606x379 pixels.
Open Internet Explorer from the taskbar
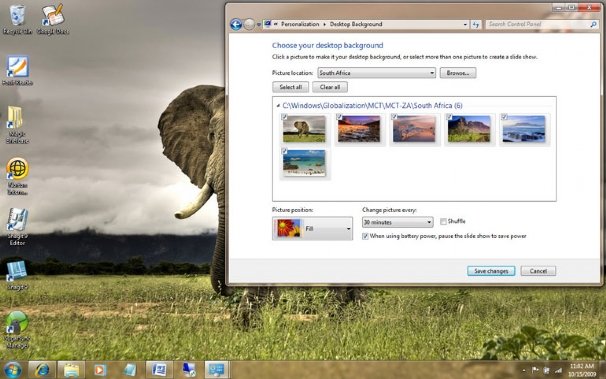tap(42, 370)
